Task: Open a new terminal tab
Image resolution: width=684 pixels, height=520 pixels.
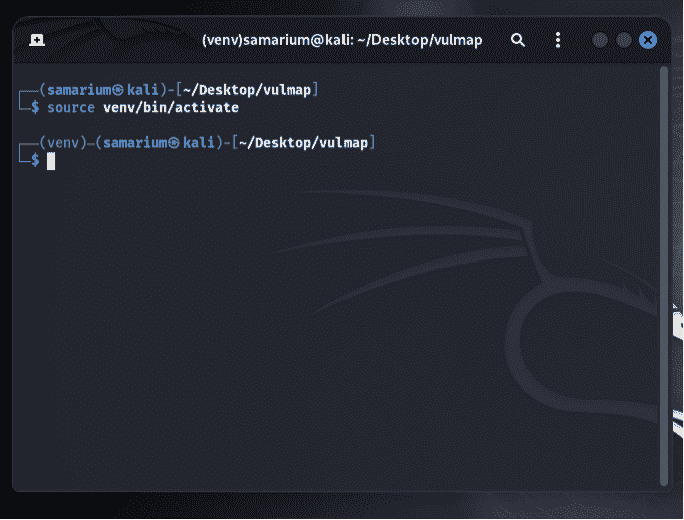Action: point(37,40)
